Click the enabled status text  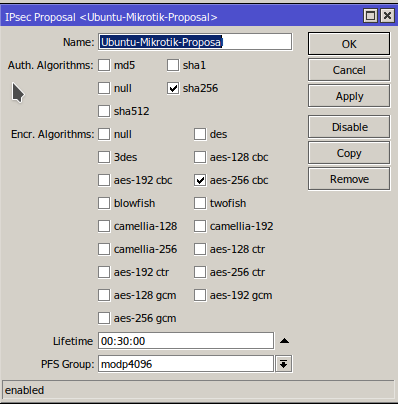coord(24,390)
